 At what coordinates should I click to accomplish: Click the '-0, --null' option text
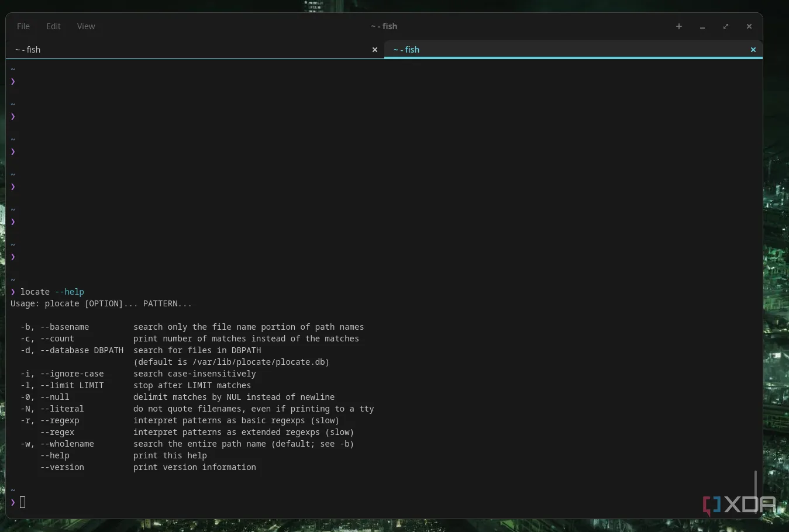click(45, 397)
